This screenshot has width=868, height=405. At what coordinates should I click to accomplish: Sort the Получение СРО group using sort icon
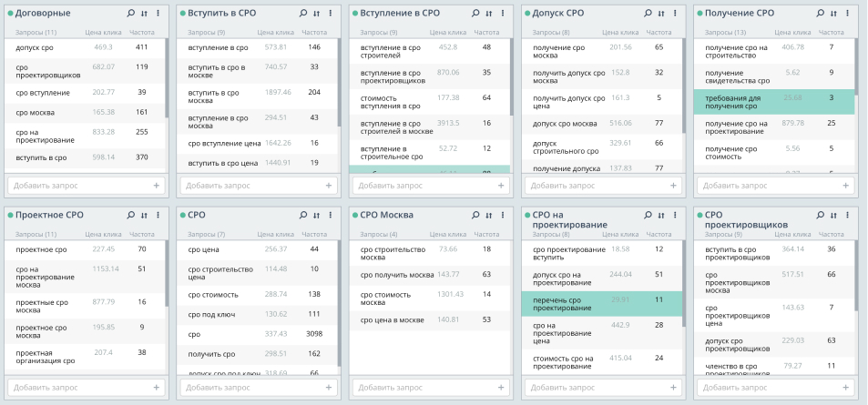[x=833, y=14]
